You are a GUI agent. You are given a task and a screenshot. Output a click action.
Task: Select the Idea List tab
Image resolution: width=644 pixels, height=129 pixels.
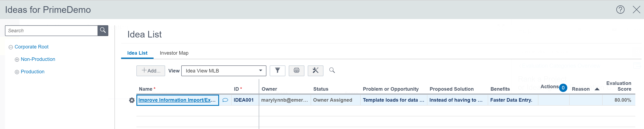point(137,53)
